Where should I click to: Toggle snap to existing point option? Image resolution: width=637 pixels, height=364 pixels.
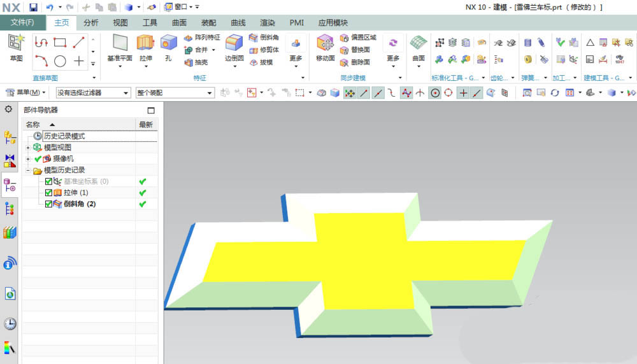click(462, 93)
